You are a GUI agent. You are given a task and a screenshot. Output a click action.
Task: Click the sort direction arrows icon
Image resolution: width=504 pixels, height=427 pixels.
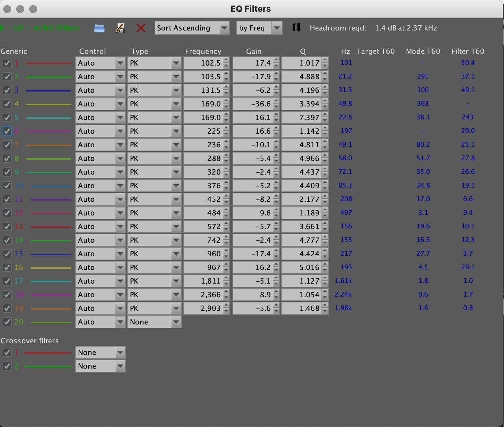[296, 28]
